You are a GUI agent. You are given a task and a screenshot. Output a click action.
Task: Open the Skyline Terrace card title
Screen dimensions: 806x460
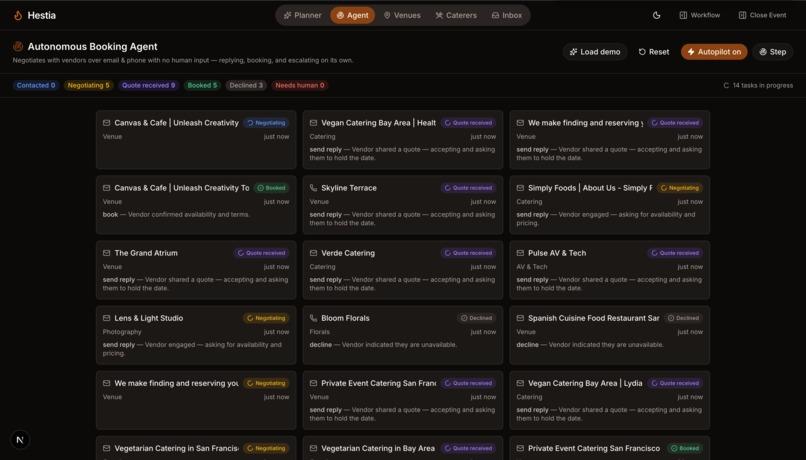click(x=349, y=188)
